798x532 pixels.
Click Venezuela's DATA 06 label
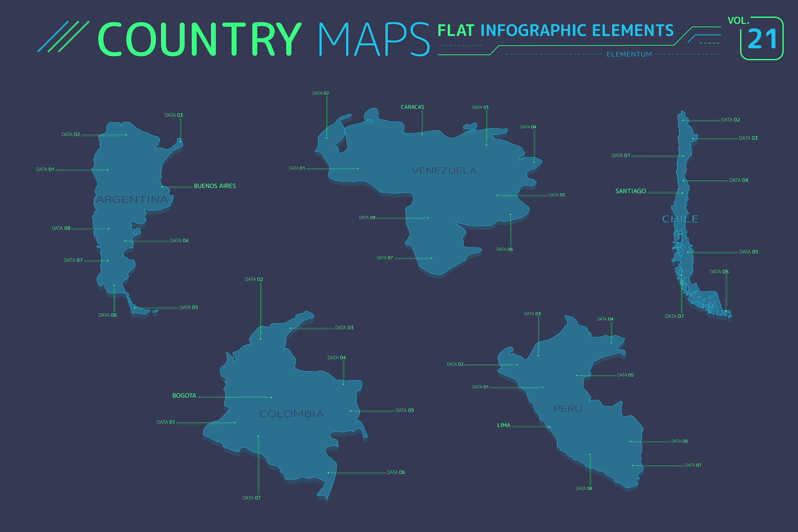505,249
